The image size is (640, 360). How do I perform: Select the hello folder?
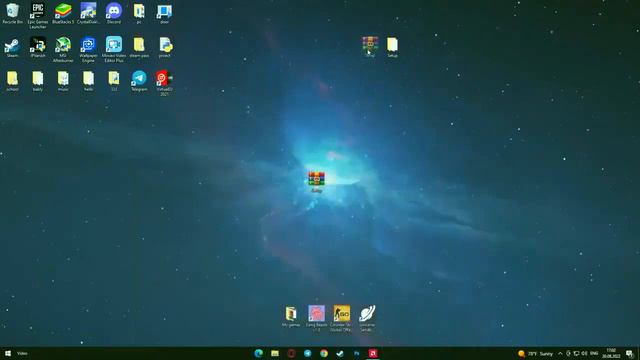(x=88, y=81)
